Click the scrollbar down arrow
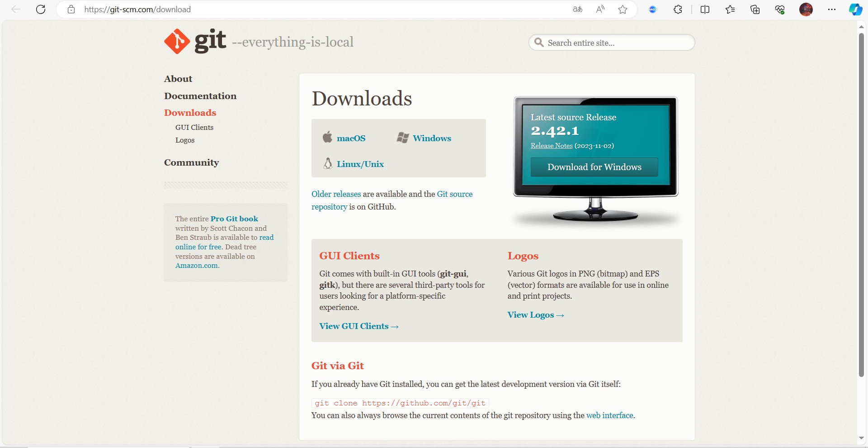Viewport: 868px width, 448px height. tap(861, 438)
